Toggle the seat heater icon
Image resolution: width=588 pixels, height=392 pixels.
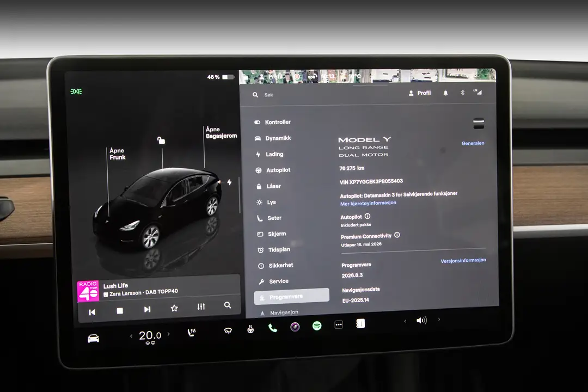pos(192,332)
